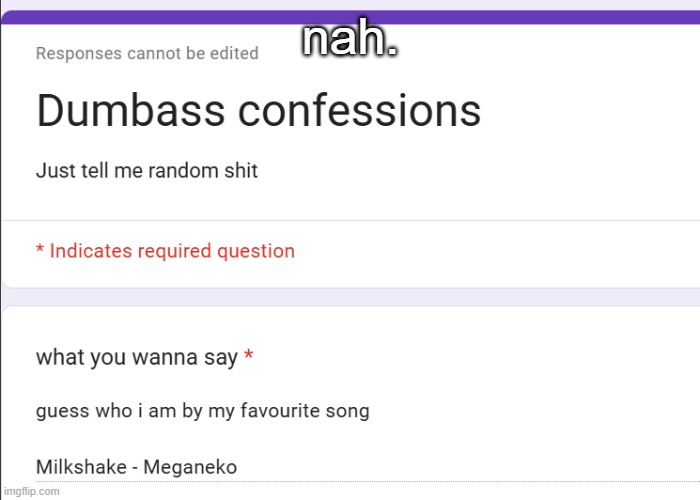Click the red asterisk after "what you wanna say"
Image resolution: width=700 pixels, height=500 pixels.
[248, 357]
